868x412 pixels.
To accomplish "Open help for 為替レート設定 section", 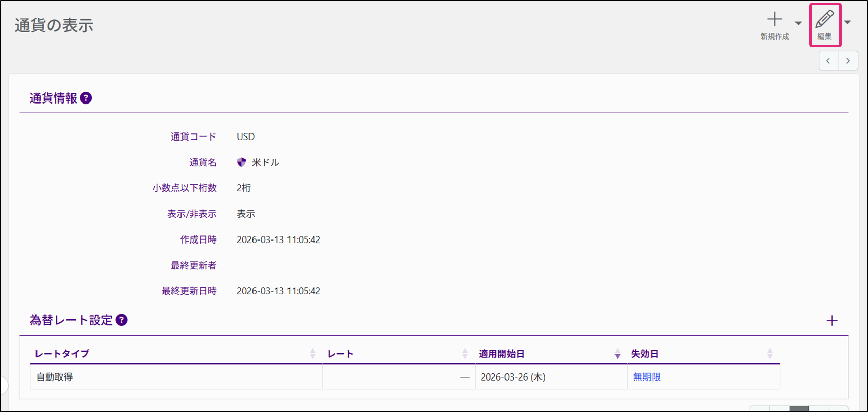I will 122,320.
